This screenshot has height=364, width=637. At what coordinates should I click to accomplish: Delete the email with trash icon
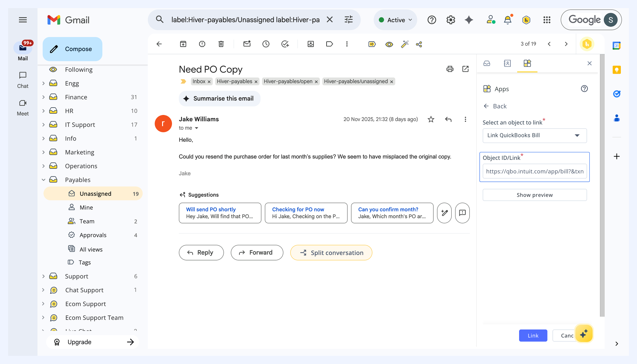coord(221,44)
